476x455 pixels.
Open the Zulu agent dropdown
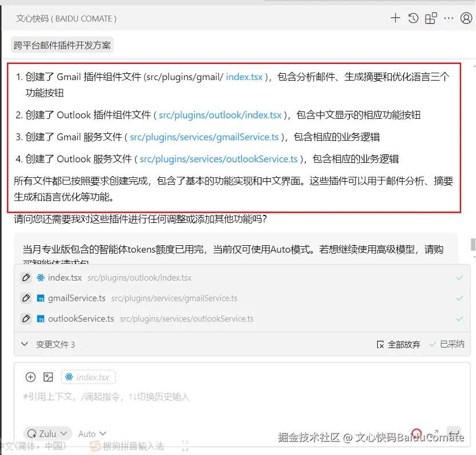tap(47, 434)
